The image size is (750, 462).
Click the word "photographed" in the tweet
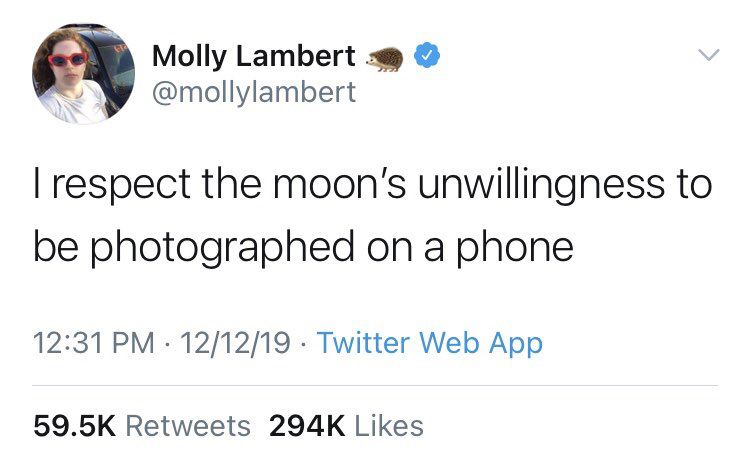[248, 247]
